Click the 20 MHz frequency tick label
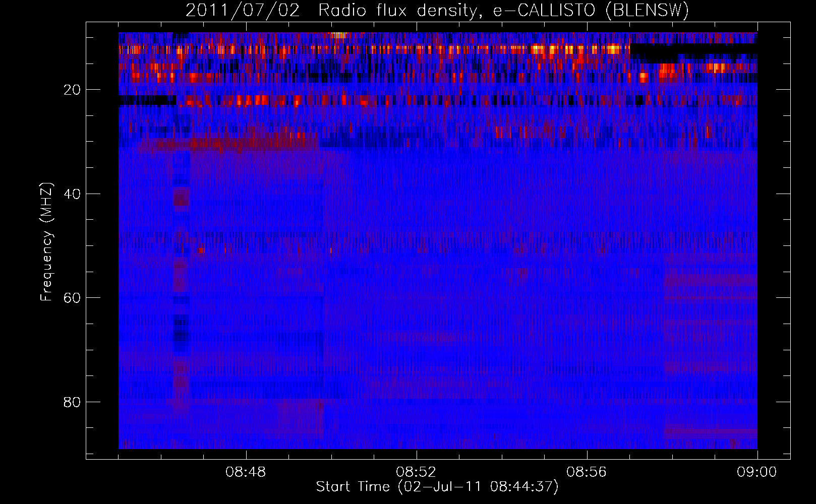 click(x=73, y=90)
